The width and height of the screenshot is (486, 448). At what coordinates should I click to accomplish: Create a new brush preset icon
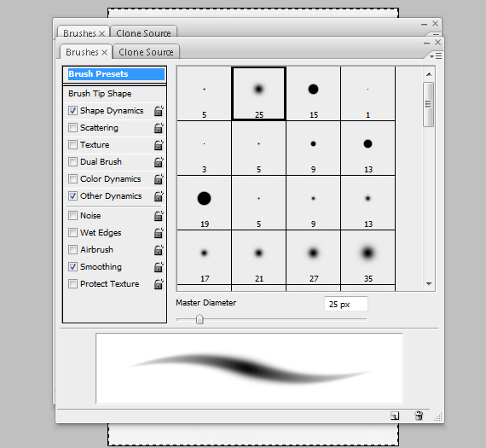pyautogui.click(x=395, y=416)
